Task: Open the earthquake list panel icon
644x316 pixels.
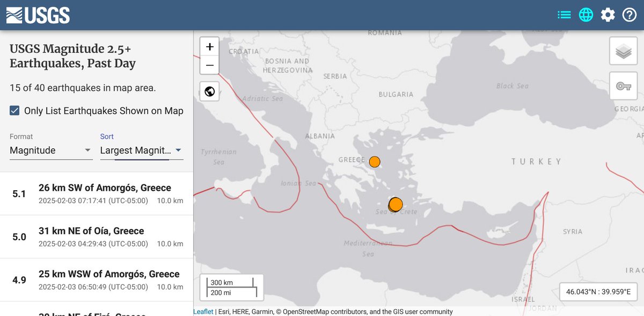Action: point(563,15)
